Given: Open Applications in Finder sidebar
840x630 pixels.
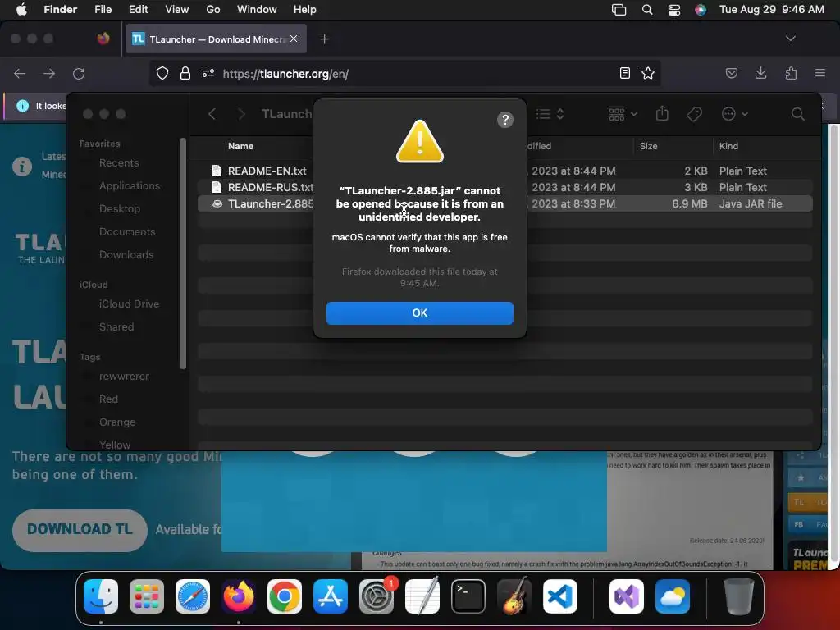Looking at the screenshot, I should click(129, 186).
